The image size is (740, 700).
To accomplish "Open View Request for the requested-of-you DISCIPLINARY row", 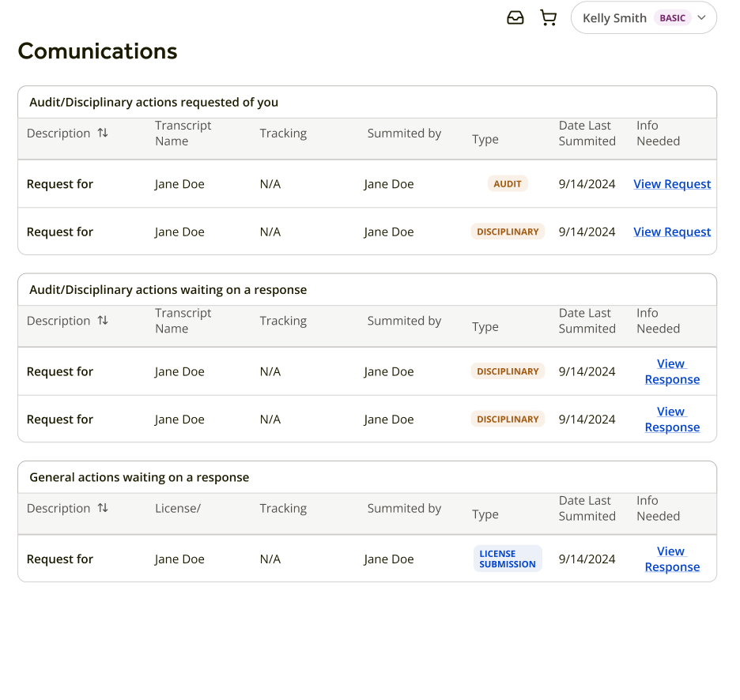I will point(672,231).
